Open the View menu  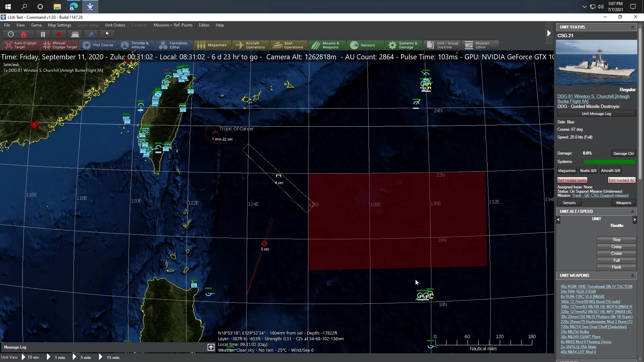pos(20,25)
